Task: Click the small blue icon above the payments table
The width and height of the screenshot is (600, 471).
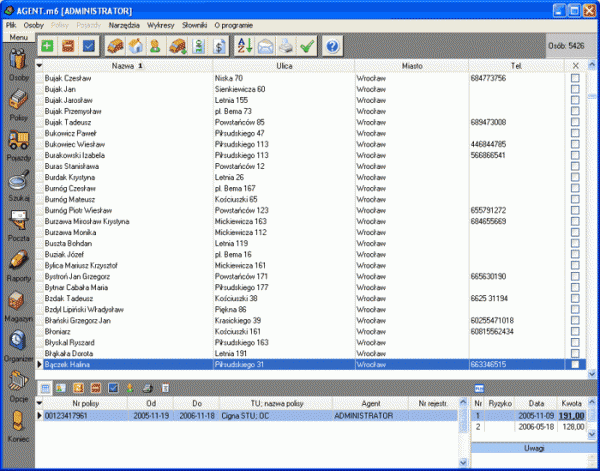Action: click(x=479, y=388)
